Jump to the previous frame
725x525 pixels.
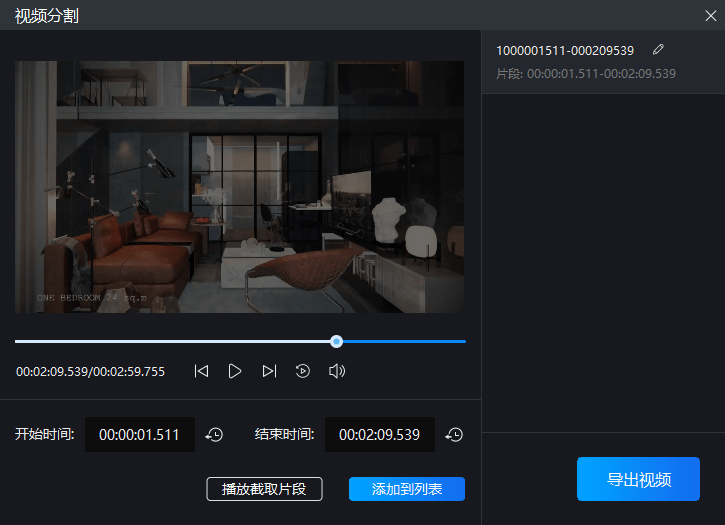coord(201,371)
